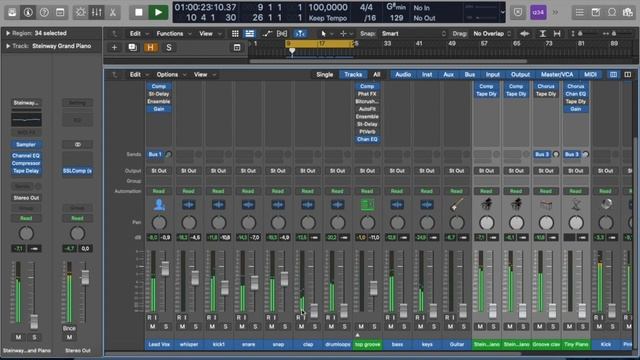Show Flex icon in tracks menu bar
Viewport: 640px width, 360px height.
point(282,33)
